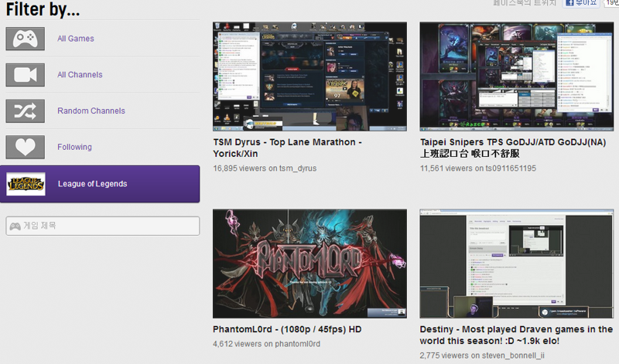Open the TSM Dyrus stream thumbnail
619x364 pixels.
click(310, 77)
